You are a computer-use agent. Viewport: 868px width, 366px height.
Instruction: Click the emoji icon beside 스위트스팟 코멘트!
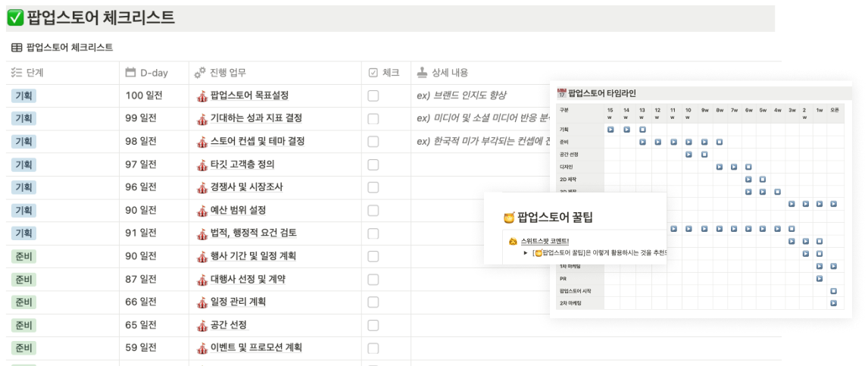tap(514, 242)
